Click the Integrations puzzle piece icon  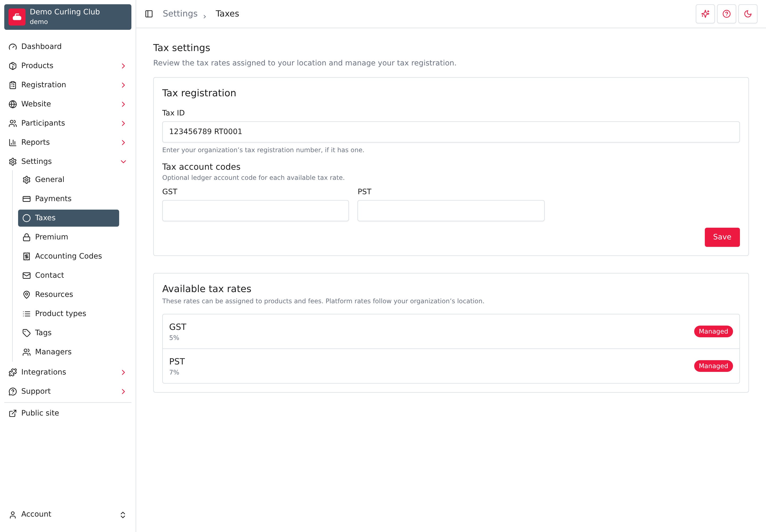(13, 372)
